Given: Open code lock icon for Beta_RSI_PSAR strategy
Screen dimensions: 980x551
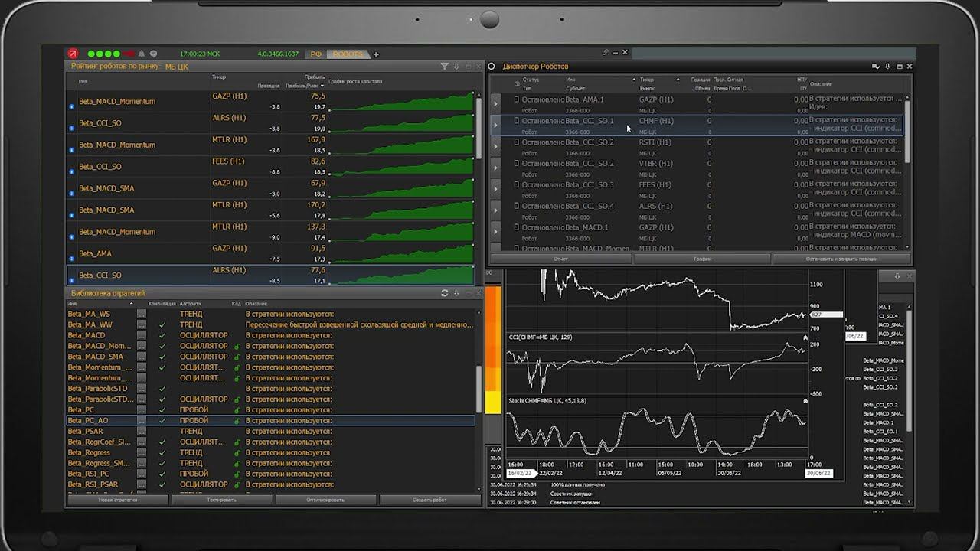Looking at the screenshot, I should 237,485.
